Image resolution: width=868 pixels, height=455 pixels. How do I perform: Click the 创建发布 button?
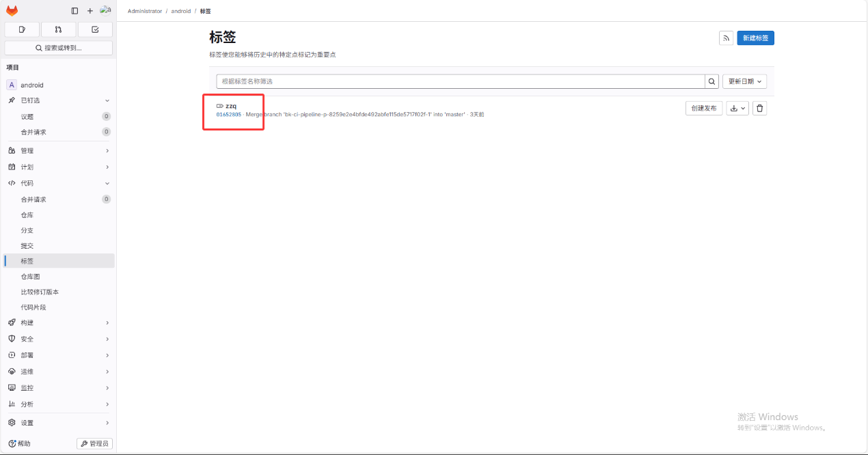tap(703, 108)
